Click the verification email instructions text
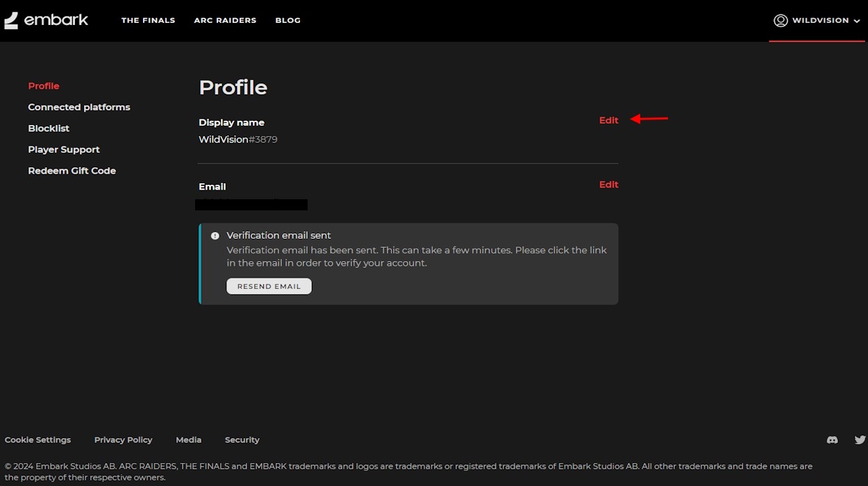868x486 pixels. point(417,257)
